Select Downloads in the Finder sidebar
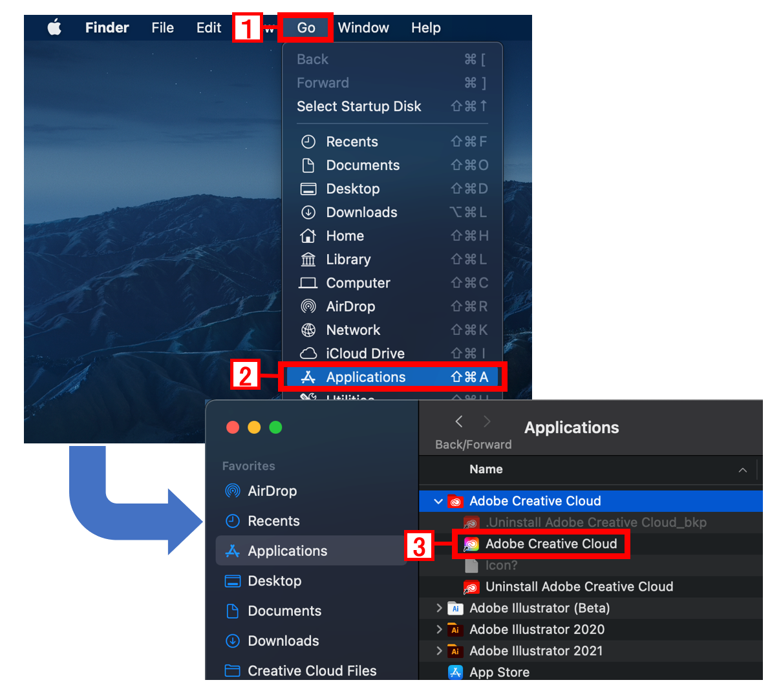781x700 pixels. 311,641
